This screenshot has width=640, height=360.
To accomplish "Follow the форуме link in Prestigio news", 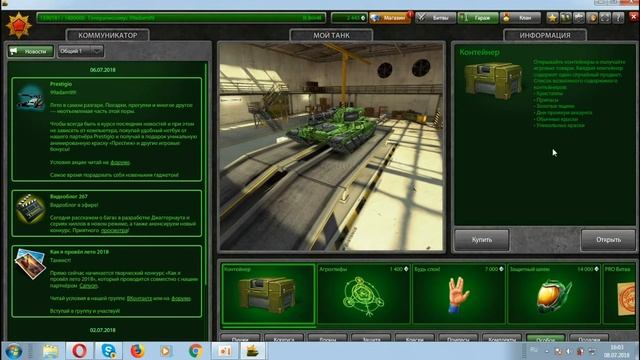I will [120, 162].
